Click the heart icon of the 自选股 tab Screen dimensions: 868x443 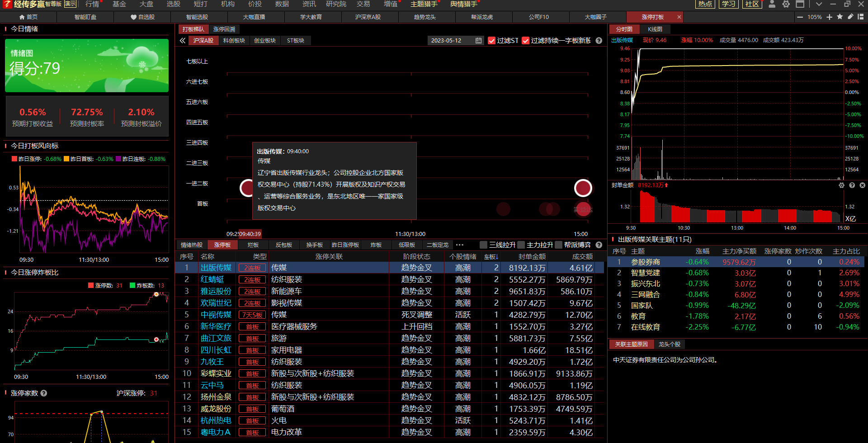[x=133, y=17]
